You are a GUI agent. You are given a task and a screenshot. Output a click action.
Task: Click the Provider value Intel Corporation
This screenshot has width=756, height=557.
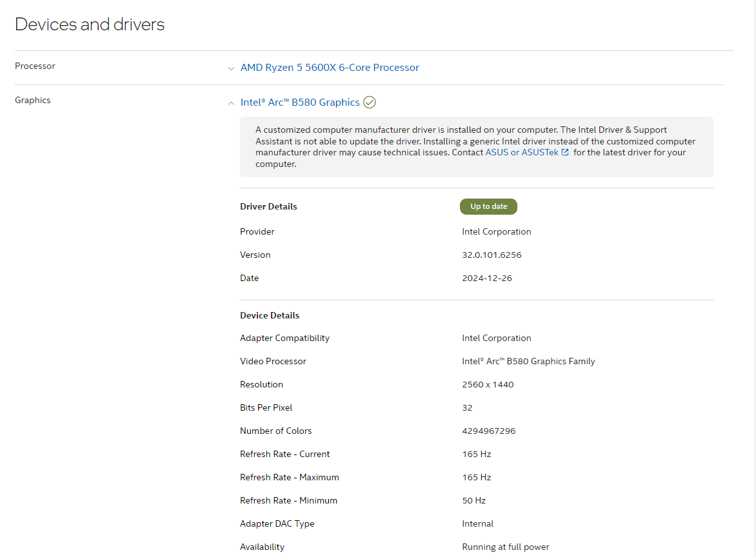coord(497,232)
